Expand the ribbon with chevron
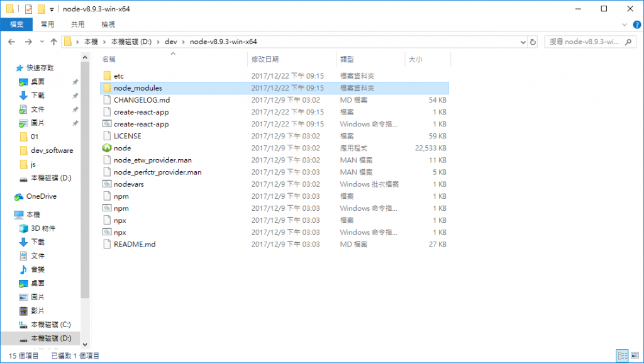The image size is (644, 363). (625, 25)
